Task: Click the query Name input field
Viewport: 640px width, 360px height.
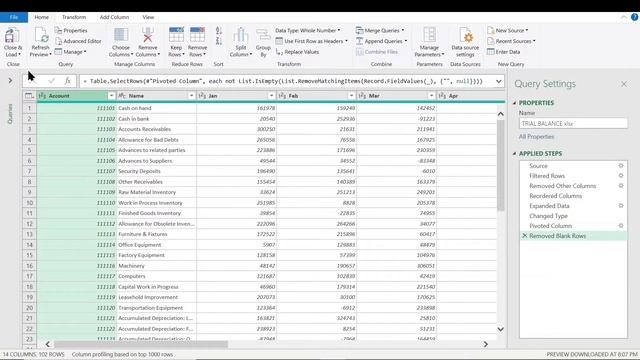Action: coord(573,123)
